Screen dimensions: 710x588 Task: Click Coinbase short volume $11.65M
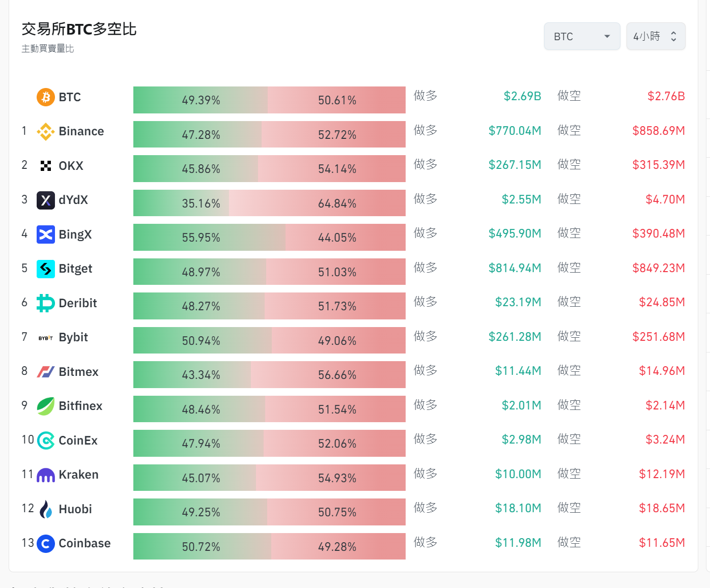pos(662,543)
